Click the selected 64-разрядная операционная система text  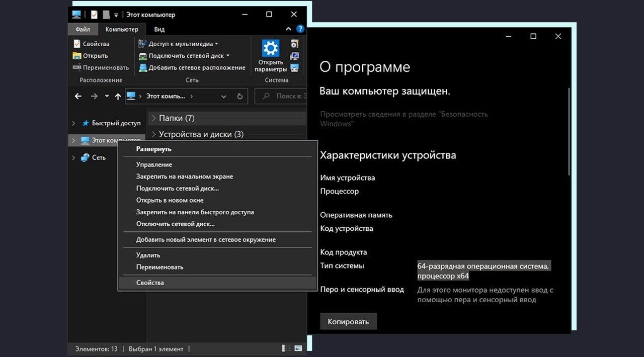click(484, 271)
